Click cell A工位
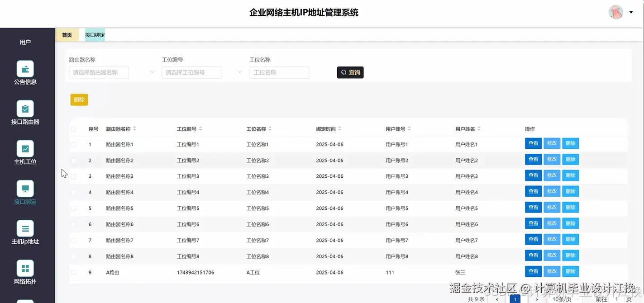Screen dimensions: 644x303 point(253,273)
